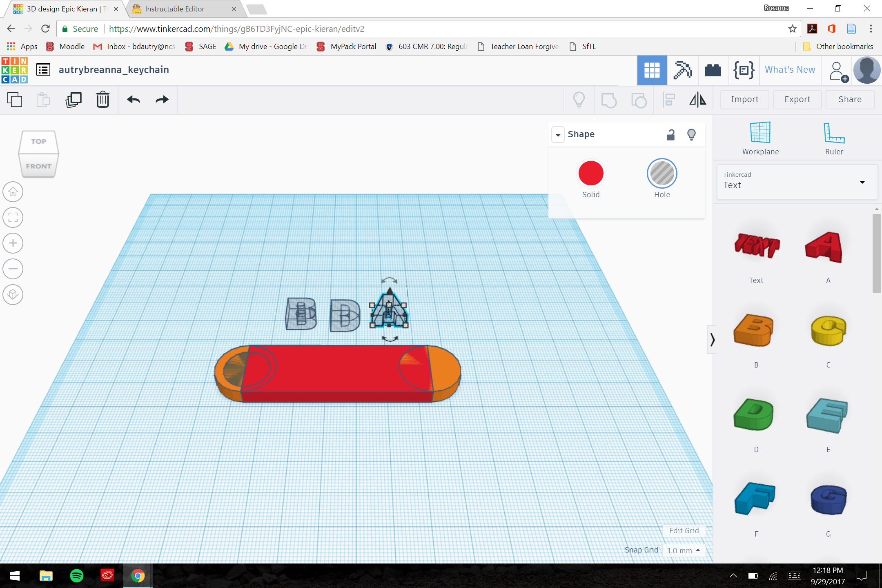
Task: Switch to 3D design grid view
Action: tap(652, 70)
